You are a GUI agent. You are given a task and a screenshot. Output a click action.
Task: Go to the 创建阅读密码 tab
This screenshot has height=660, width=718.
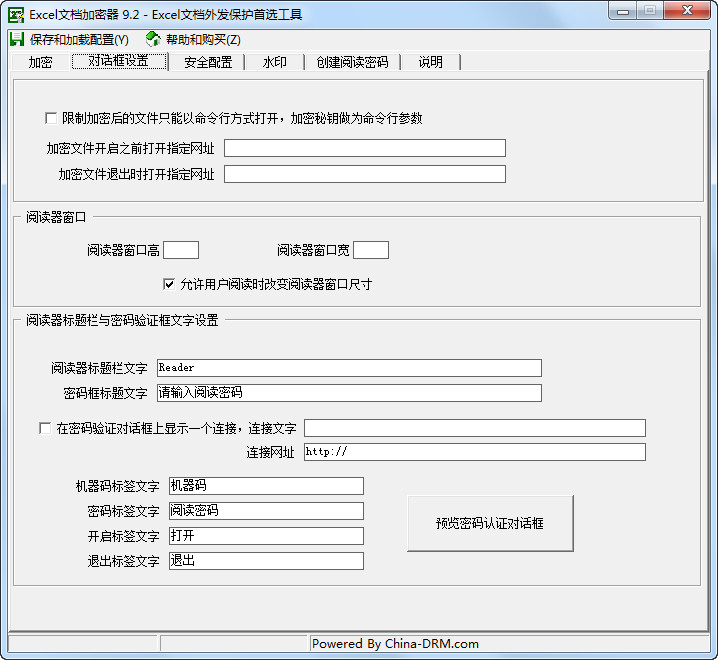pos(352,62)
